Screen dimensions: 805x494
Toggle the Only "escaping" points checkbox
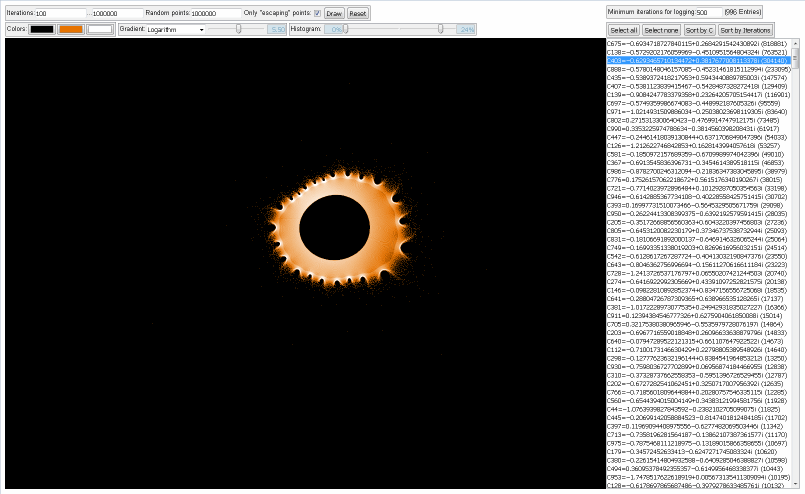click(317, 14)
